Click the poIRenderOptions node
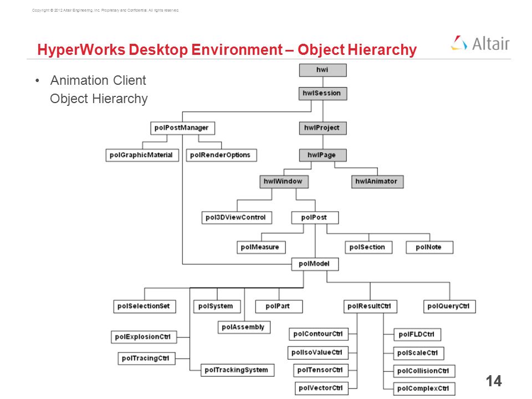 tap(221, 155)
